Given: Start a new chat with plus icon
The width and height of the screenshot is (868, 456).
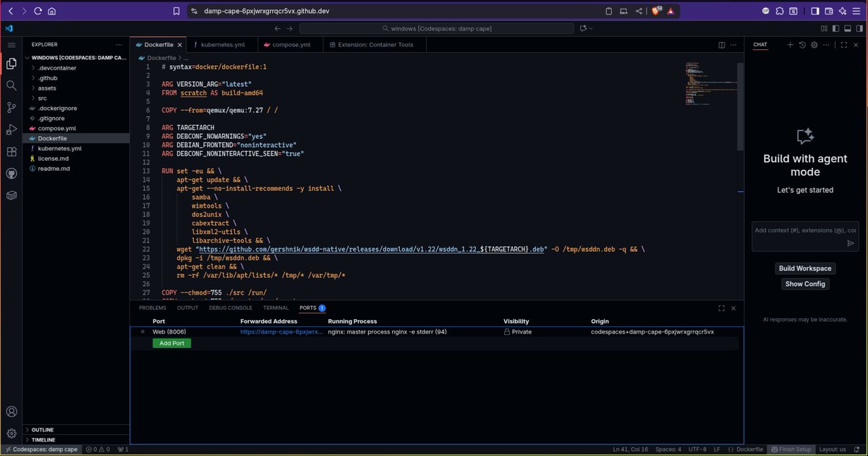Looking at the screenshot, I should pyautogui.click(x=790, y=45).
